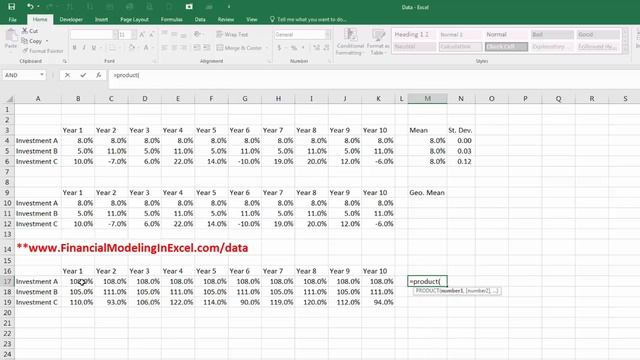Click the Align Left icon
The image size is (640, 360).
click(x=164, y=48)
